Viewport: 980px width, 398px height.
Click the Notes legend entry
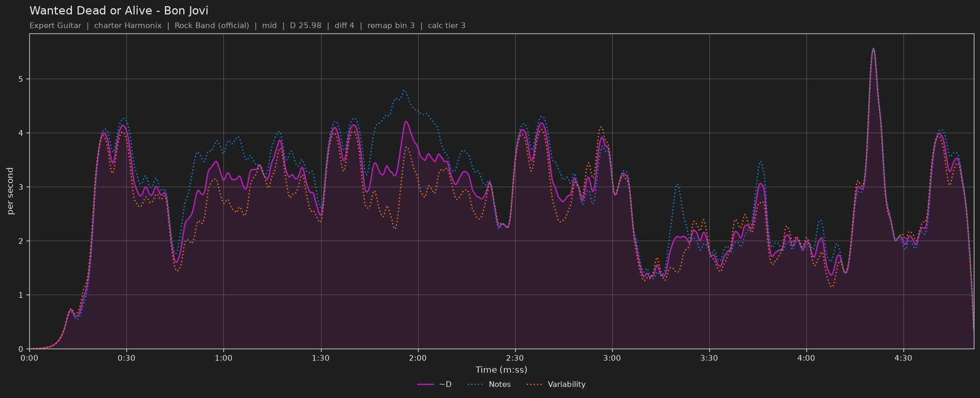489,384
